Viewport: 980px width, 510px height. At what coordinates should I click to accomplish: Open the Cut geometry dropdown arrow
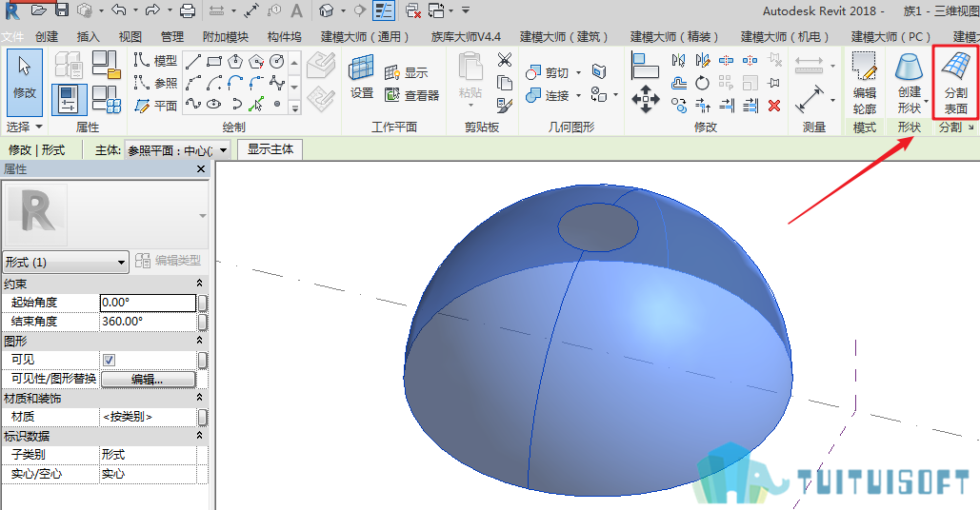coord(579,72)
